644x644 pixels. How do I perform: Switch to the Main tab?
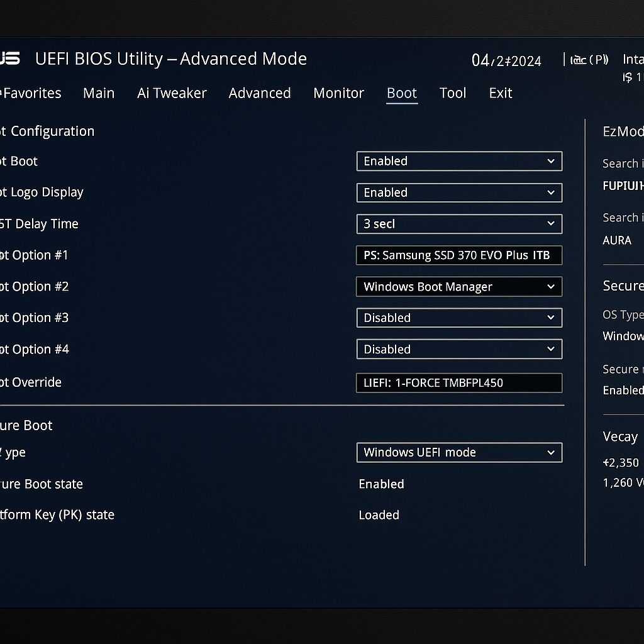98,93
